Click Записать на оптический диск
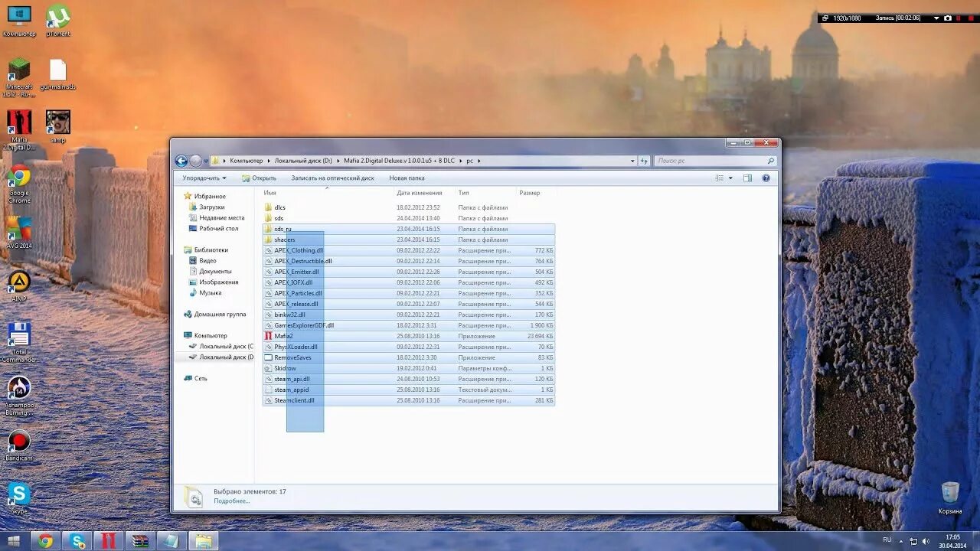Image resolution: width=980 pixels, height=551 pixels. (332, 178)
